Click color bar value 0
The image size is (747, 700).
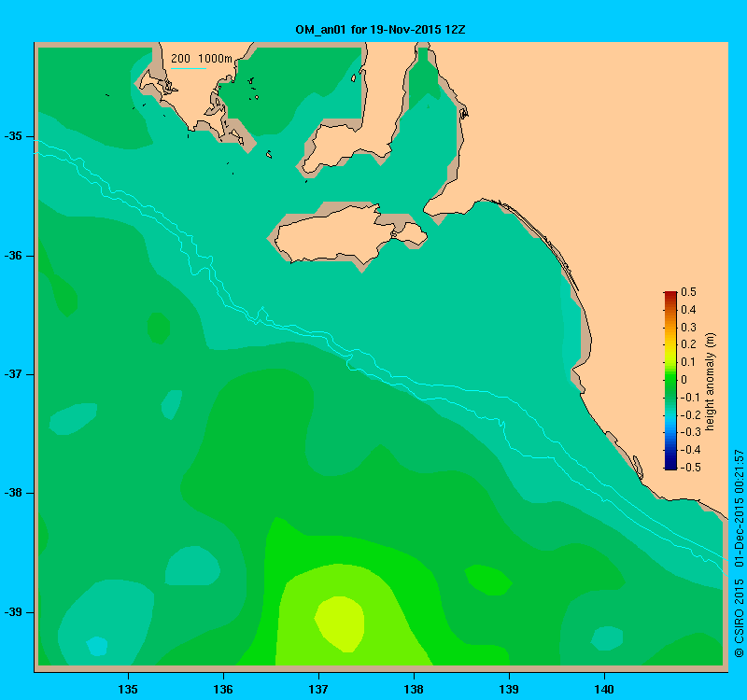click(684, 380)
